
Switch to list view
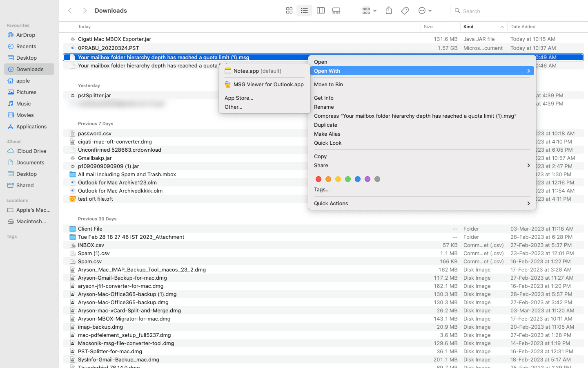[x=304, y=11]
